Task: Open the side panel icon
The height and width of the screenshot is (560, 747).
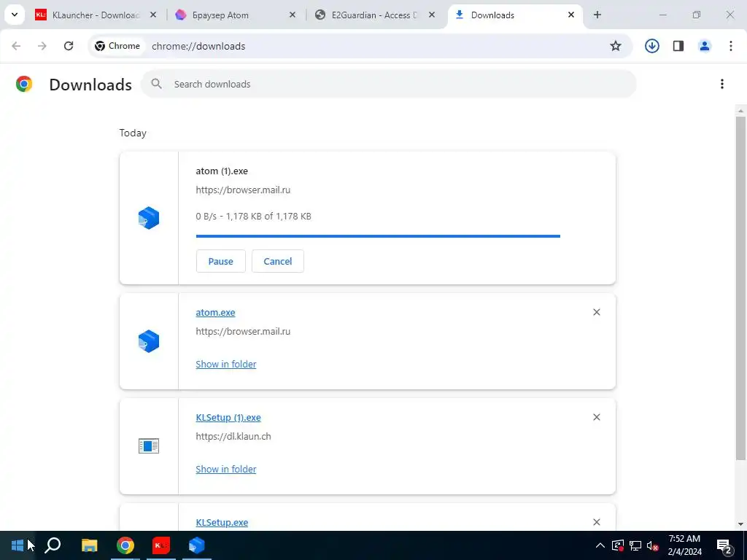Action: 678,46
